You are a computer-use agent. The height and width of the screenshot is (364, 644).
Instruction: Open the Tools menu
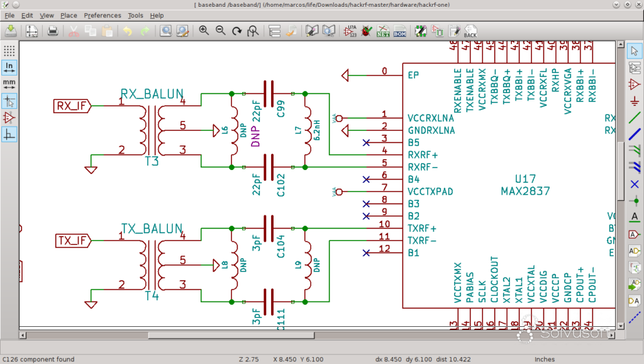tap(135, 15)
